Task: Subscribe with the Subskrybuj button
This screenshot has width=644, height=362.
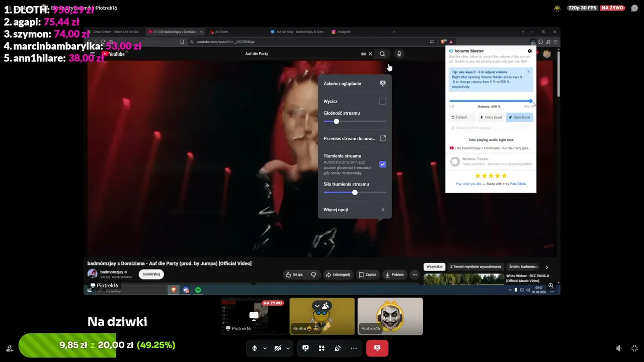Action: pyautogui.click(x=151, y=274)
